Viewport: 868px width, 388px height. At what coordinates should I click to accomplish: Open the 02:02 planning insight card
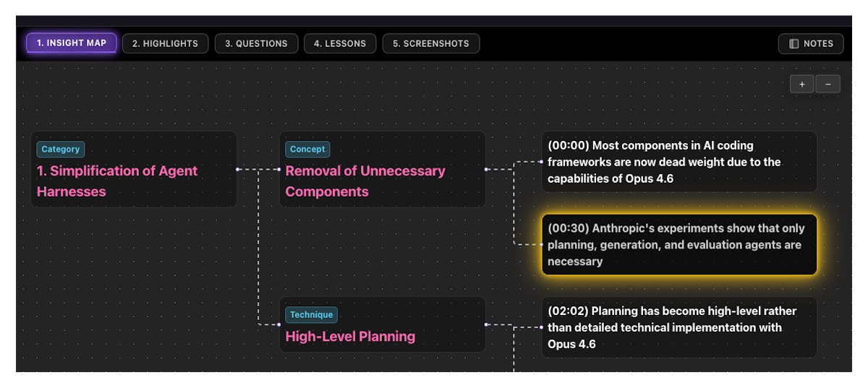[678, 327]
